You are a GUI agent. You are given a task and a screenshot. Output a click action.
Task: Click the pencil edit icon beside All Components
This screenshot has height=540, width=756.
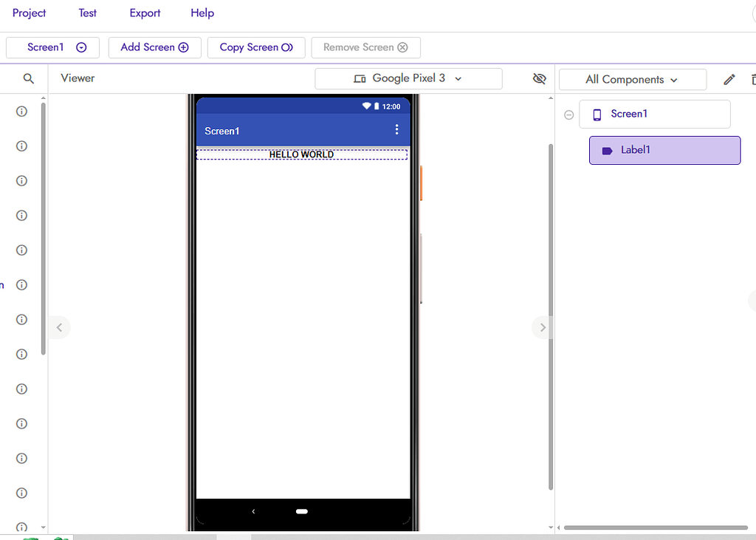729,78
